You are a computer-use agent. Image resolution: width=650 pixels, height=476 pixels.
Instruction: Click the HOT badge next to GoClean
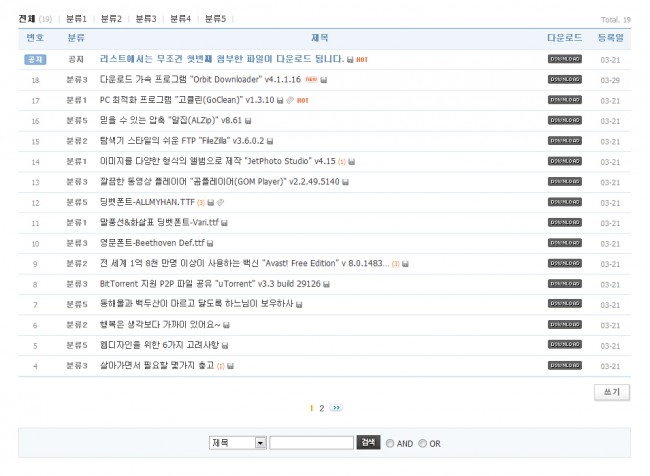[x=303, y=100]
